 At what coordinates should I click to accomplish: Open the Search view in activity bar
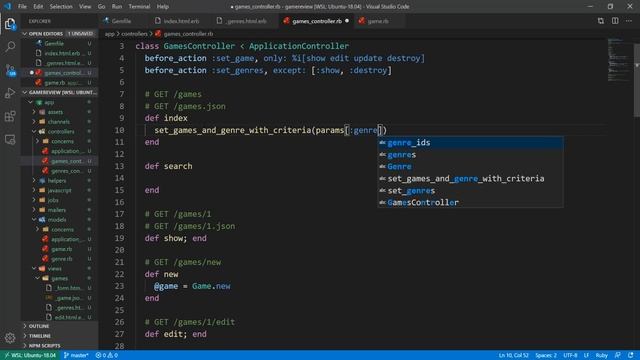(10, 47)
